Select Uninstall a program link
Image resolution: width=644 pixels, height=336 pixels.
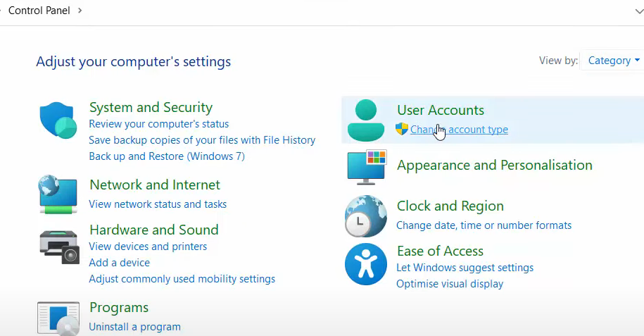(134, 327)
